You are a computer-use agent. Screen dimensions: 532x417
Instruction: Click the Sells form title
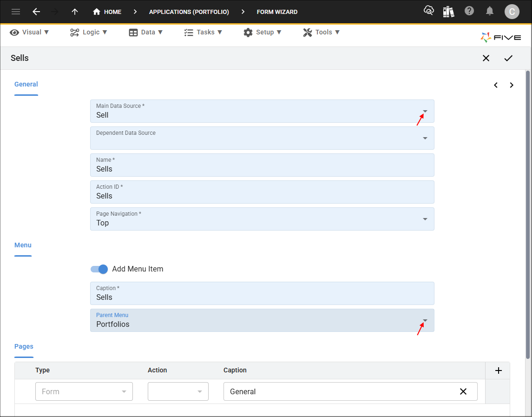tap(20, 58)
